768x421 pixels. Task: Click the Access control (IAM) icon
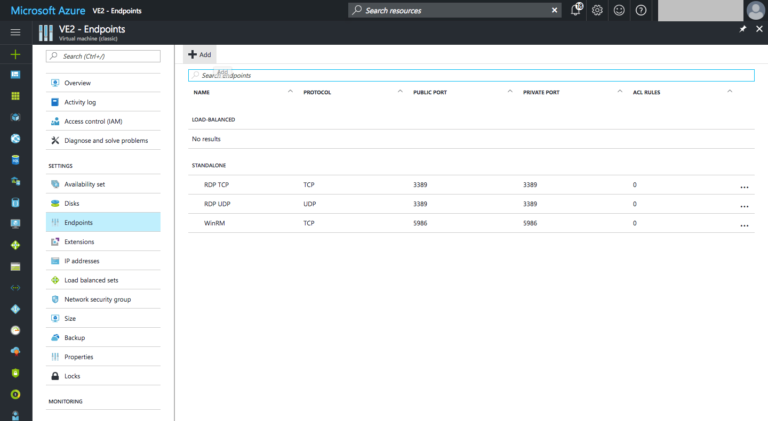(55, 121)
